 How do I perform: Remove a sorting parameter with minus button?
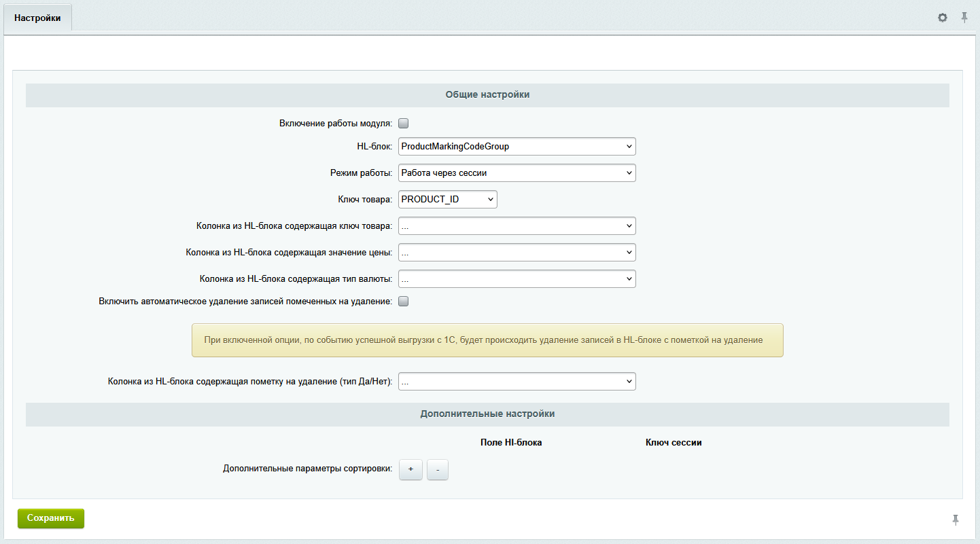(x=438, y=469)
